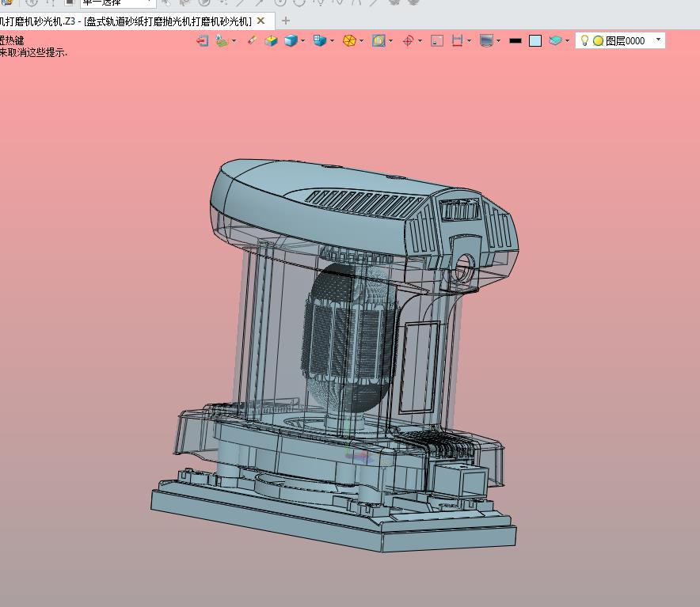Click the exit/return icon with red arrow
This screenshot has width=700, height=607.
[x=203, y=41]
